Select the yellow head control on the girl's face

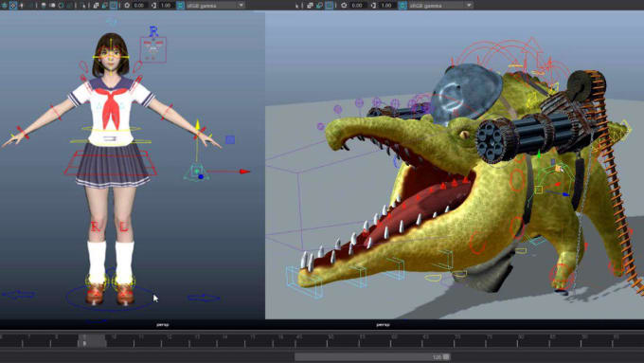point(111,57)
